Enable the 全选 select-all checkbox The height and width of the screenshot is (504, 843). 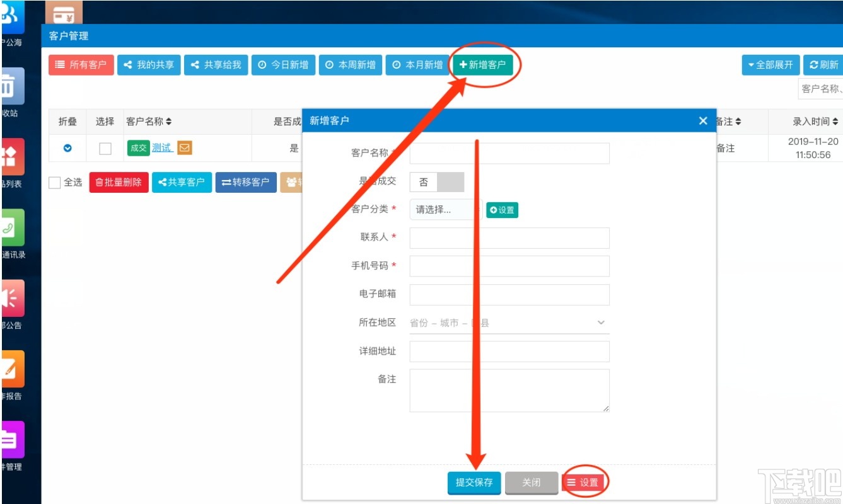coord(54,182)
